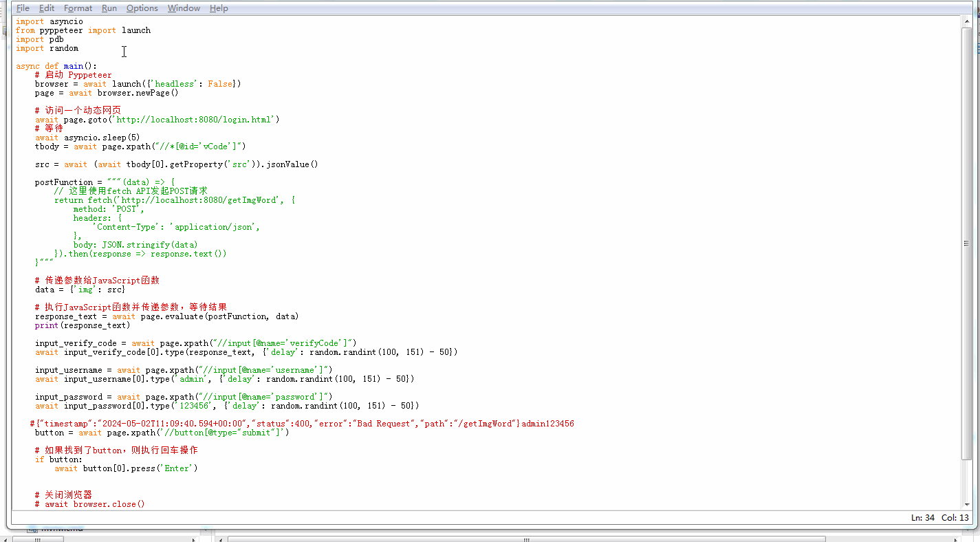Click the '# 执行JavaScript函数并传递参数' comment
The height and width of the screenshot is (542, 980).
pyautogui.click(x=131, y=307)
